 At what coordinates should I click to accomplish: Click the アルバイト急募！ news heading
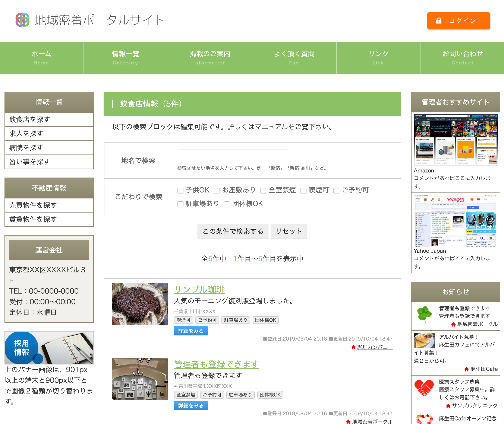pos(458,337)
